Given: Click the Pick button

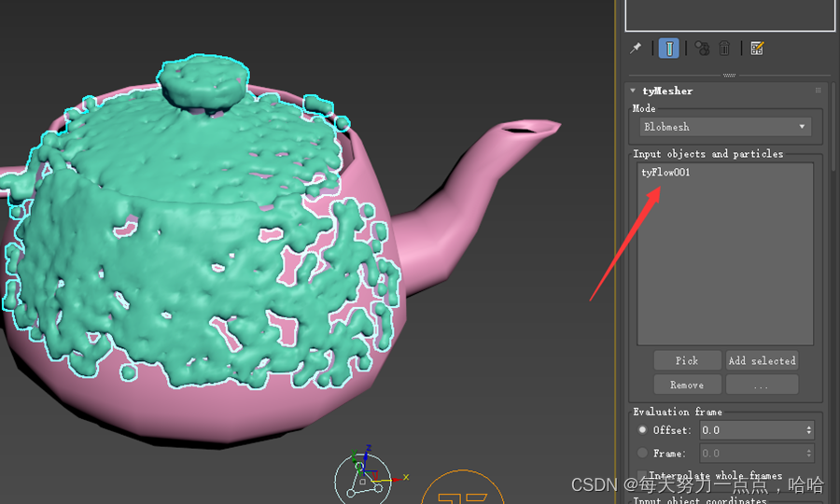Looking at the screenshot, I should pyautogui.click(x=687, y=360).
